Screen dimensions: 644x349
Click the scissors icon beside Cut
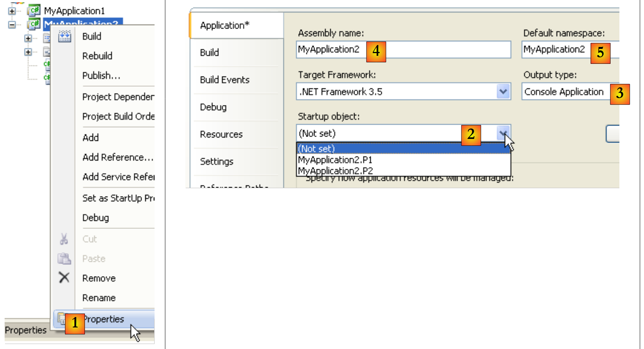coord(64,239)
